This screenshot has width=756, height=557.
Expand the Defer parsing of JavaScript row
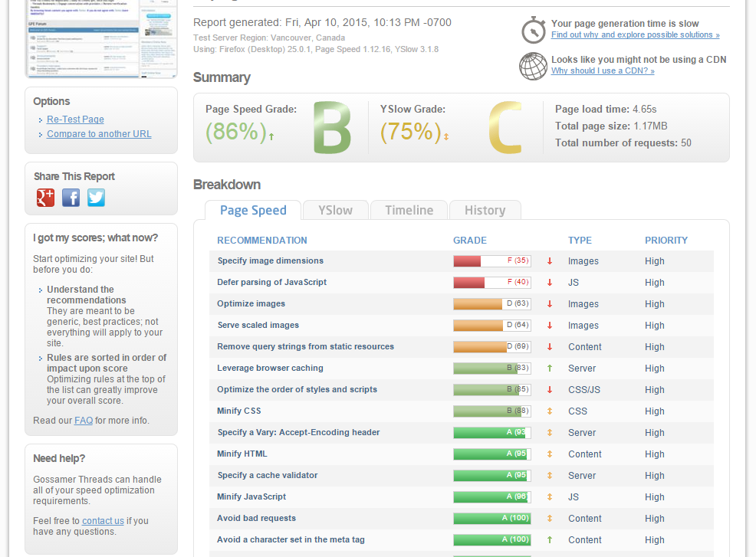pyautogui.click(x=271, y=283)
